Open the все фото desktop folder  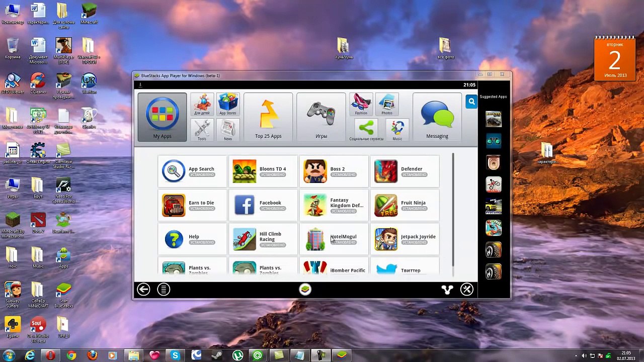click(x=445, y=49)
